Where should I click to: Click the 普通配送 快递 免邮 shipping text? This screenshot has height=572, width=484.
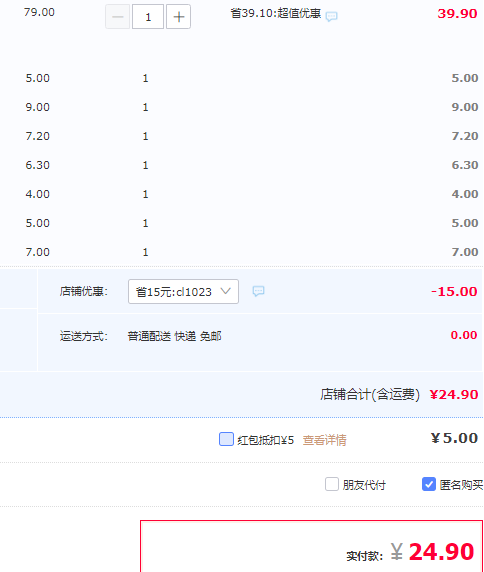tap(174, 336)
